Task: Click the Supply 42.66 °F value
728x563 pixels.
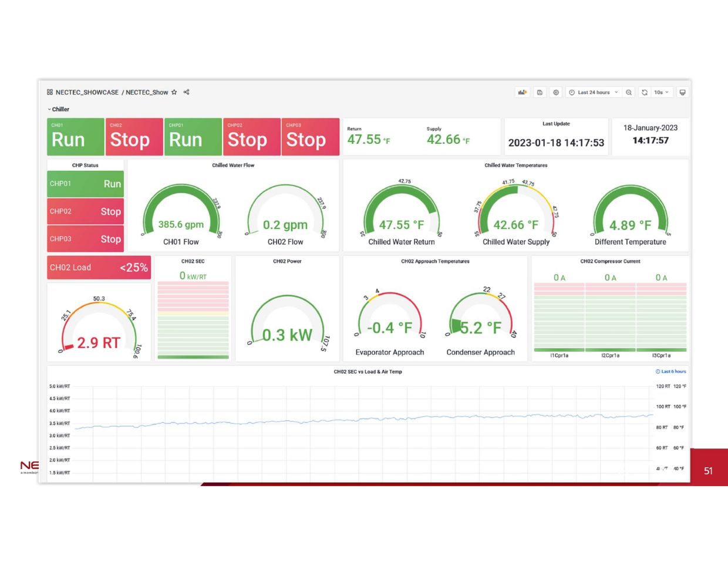Action: click(x=448, y=140)
